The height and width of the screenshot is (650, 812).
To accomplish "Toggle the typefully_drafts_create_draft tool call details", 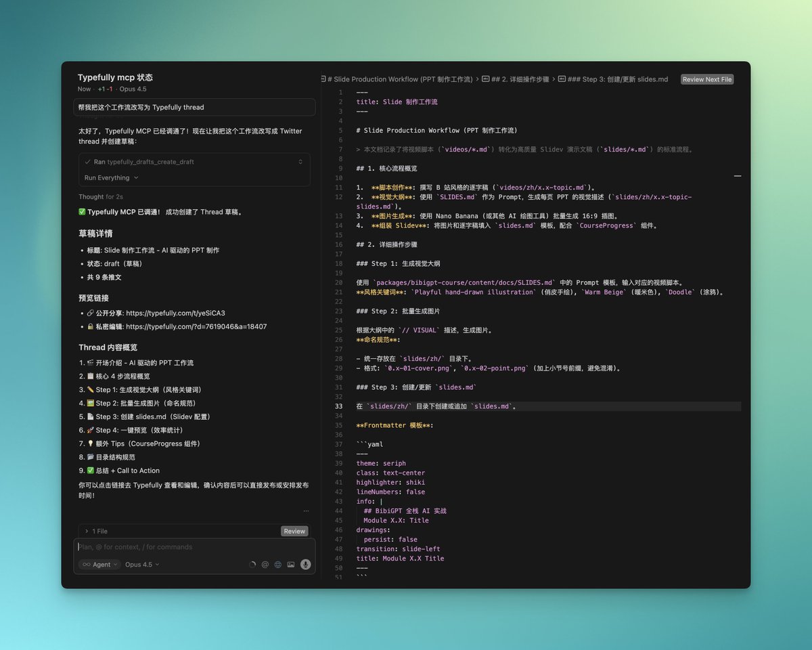I will pos(300,162).
